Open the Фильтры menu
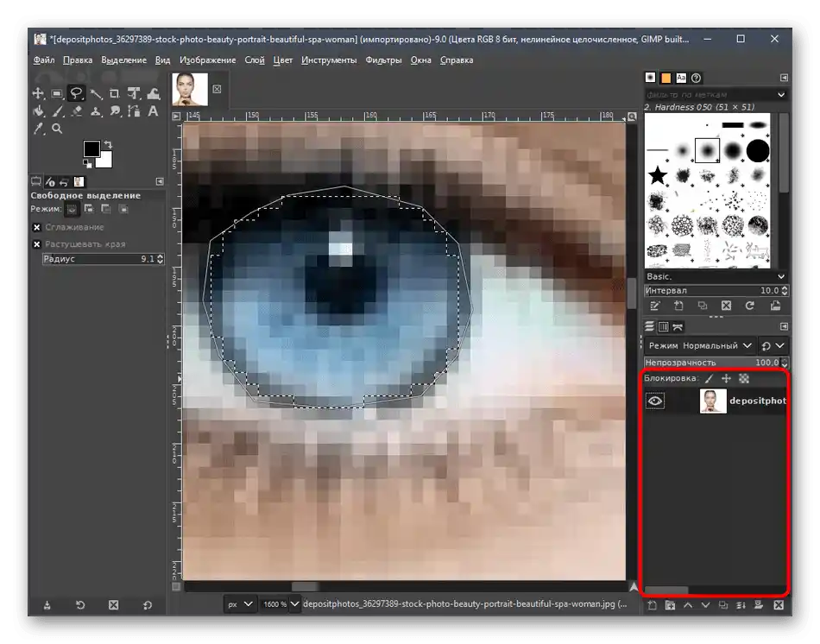This screenshot has height=644, width=820. click(x=383, y=60)
